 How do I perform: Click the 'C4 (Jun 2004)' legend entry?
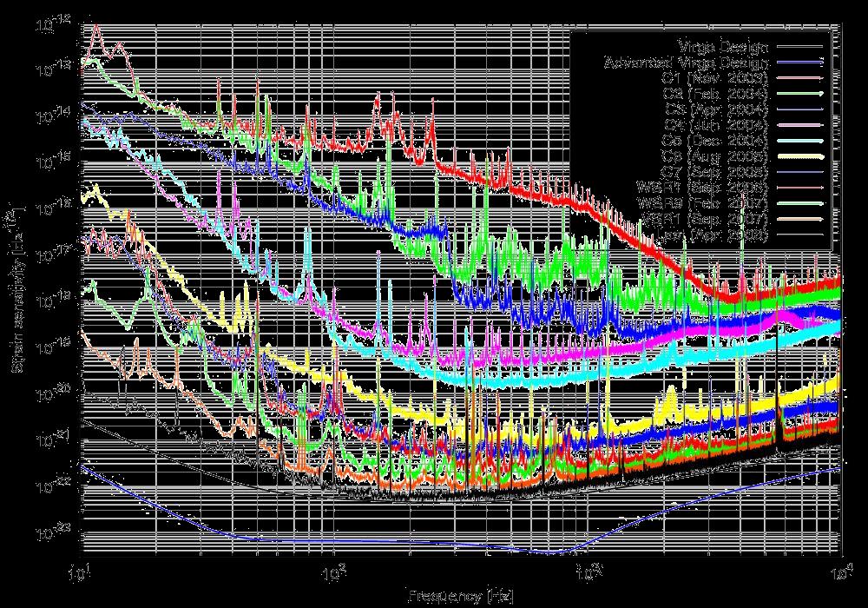tap(716, 125)
